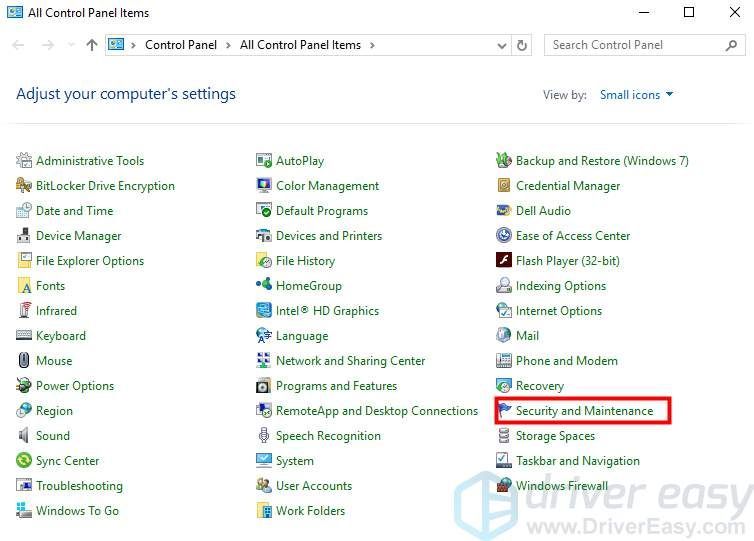Maximize the All Control Panel Items window
Viewport: 754px width, 541px height.
point(689,12)
